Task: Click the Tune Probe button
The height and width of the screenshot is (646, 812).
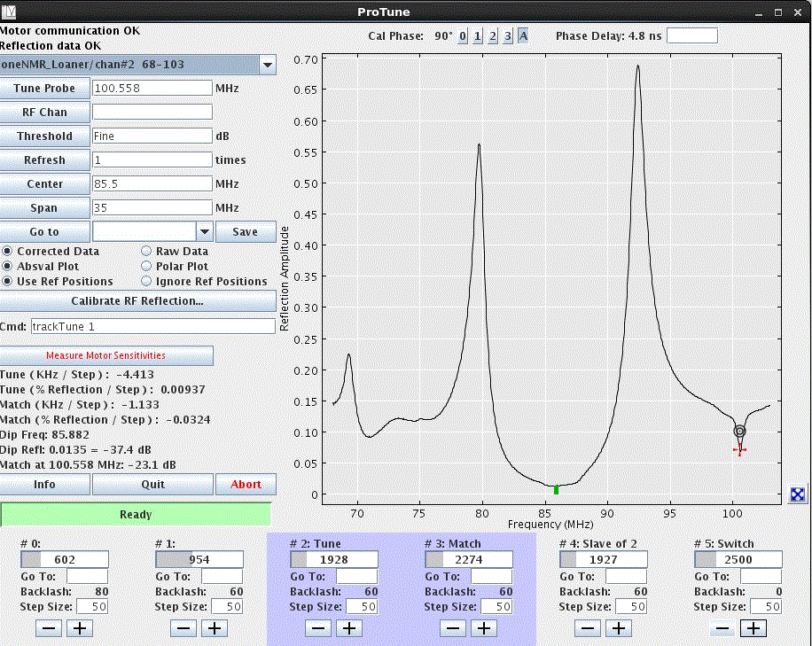Action: tap(44, 88)
